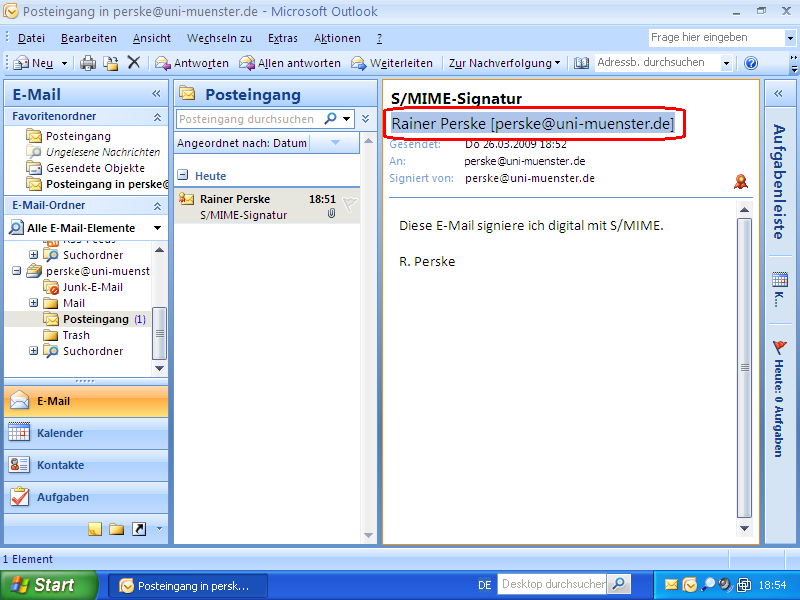Open the Extras menu
This screenshot has height=600, width=800.
(x=283, y=38)
